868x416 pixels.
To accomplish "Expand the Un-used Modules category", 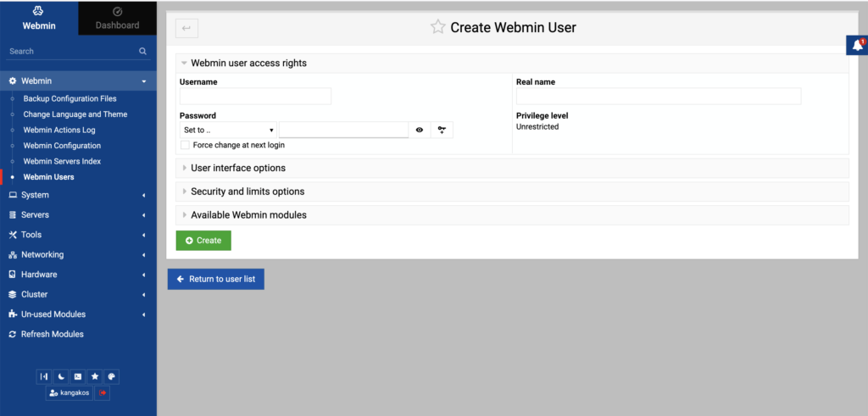I will [x=78, y=314].
